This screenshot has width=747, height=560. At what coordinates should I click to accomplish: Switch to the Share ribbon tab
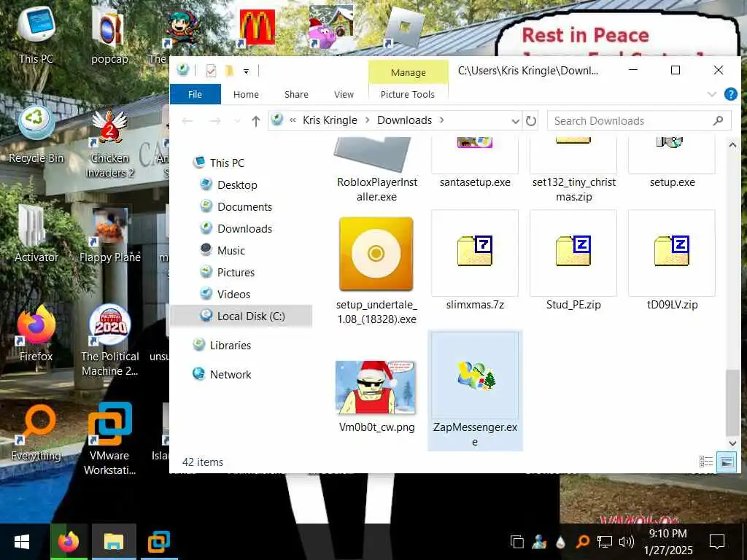(x=296, y=94)
